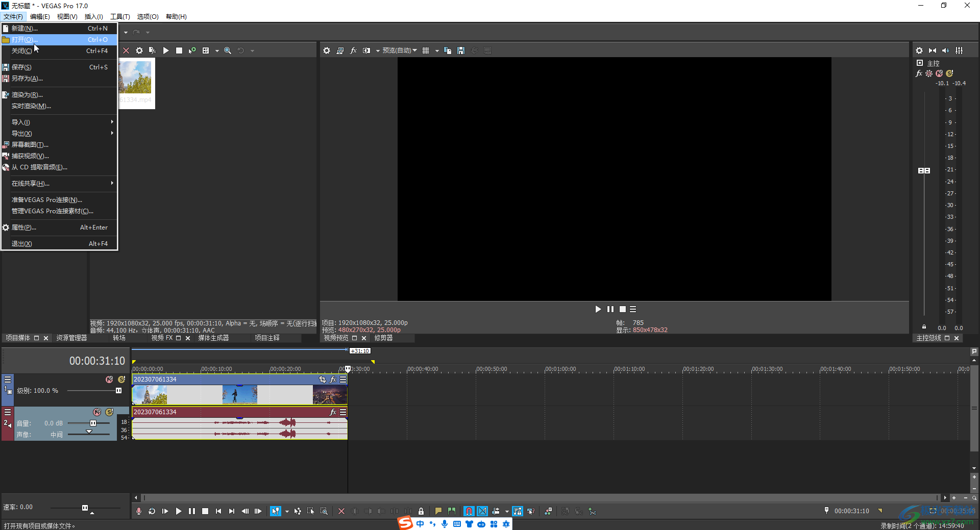Screen dimensions: 980x530
Task: Mute video track 1
Action: click(x=109, y=380)
